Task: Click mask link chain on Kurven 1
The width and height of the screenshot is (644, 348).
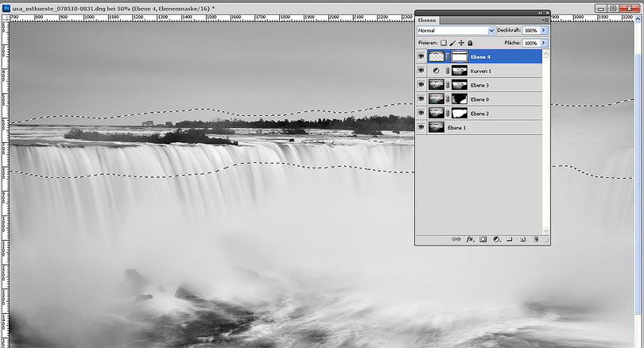Action: [x=448, y=71]
